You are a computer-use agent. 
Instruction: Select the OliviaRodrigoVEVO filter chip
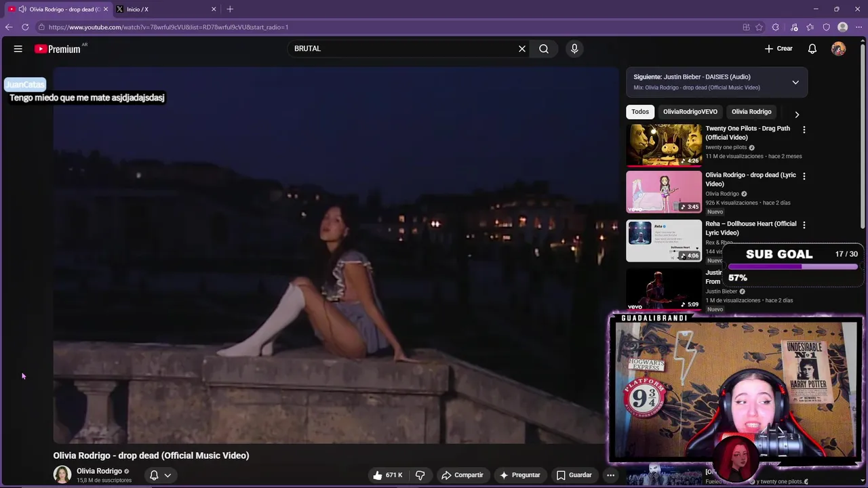pos(690,112)
